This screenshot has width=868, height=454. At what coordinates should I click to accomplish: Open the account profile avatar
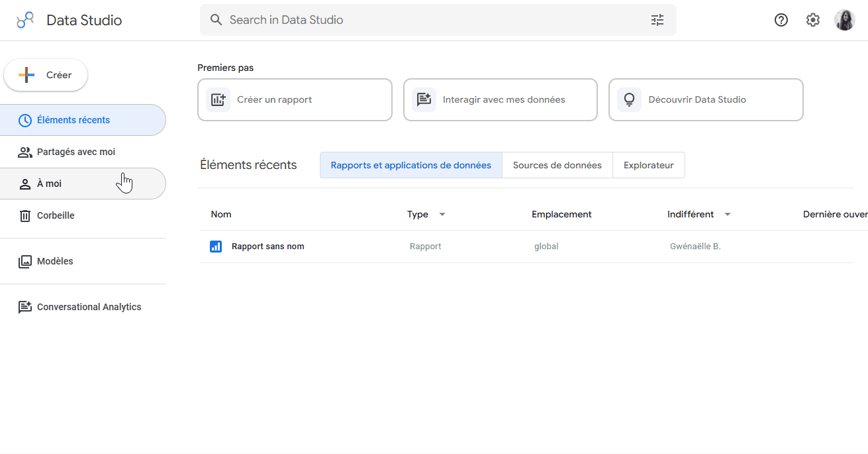[x=845, y=20]
